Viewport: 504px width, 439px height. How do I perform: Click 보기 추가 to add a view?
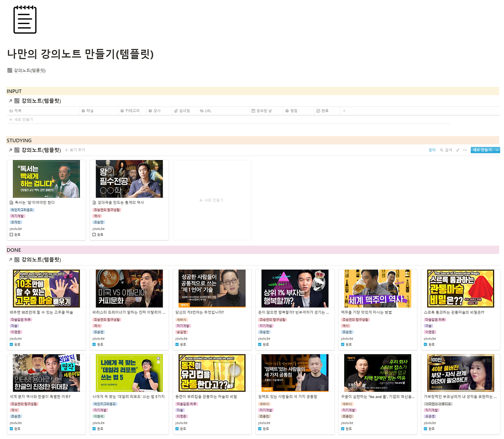pos(75,150)
